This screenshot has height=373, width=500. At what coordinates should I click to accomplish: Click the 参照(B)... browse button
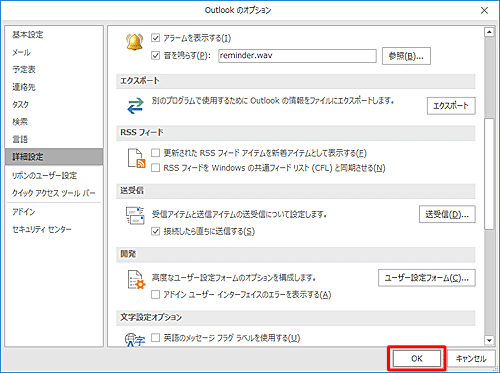point(406,56)
